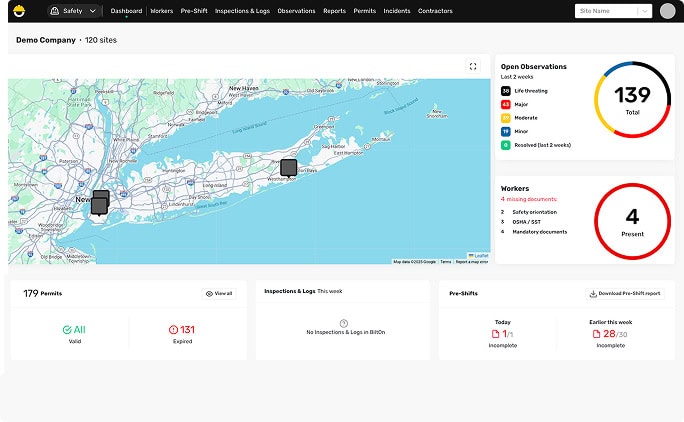Click the 139 Total observations ring

(632, 100)
